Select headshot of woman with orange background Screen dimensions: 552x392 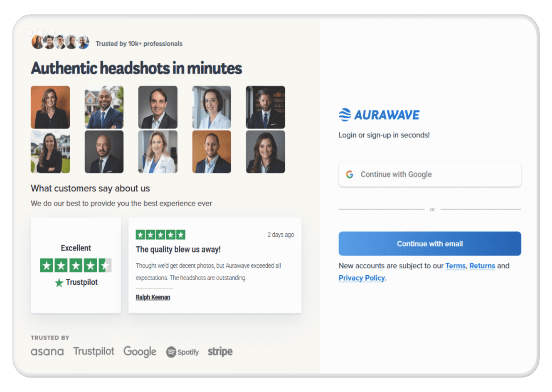(x=50, y=107)
